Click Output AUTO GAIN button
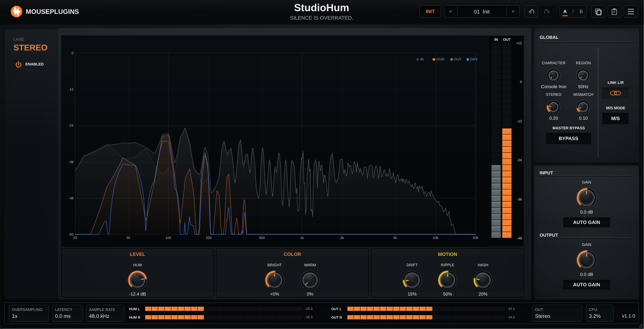644x329 pixels. (x=587, y=285)
